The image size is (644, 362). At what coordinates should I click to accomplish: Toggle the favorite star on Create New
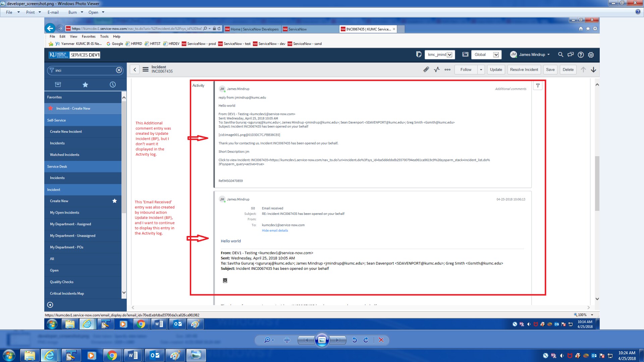coord(114,201)
